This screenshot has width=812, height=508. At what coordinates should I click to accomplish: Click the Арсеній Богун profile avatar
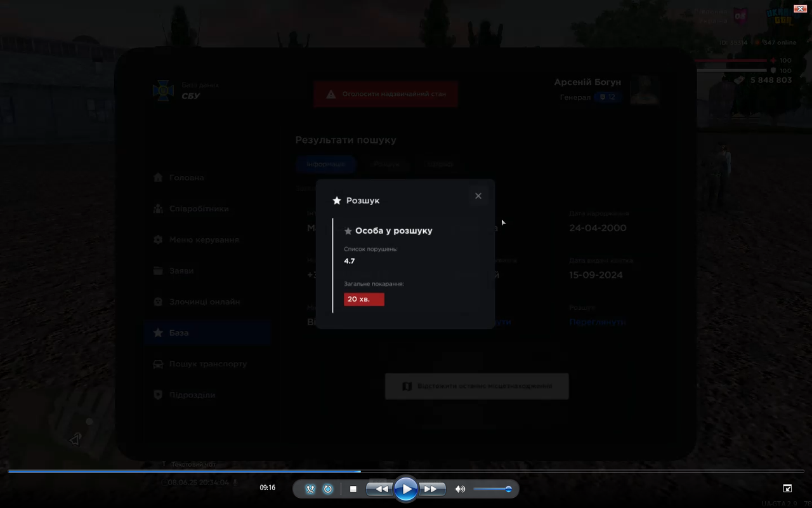644,90
